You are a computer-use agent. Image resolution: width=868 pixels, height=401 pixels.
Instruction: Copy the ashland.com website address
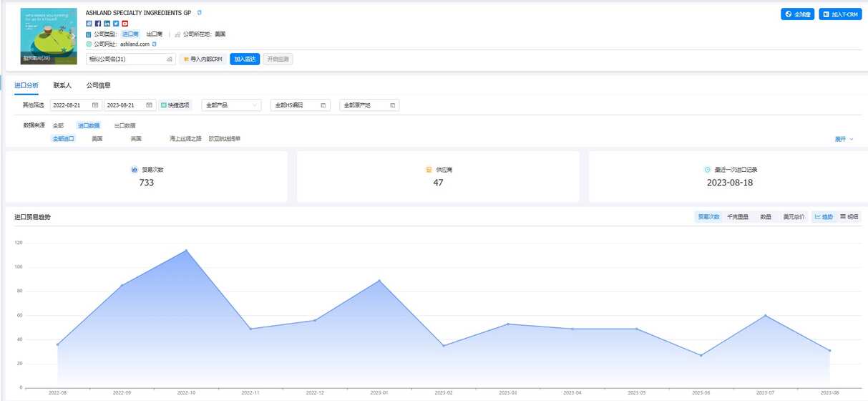(155, 44)
